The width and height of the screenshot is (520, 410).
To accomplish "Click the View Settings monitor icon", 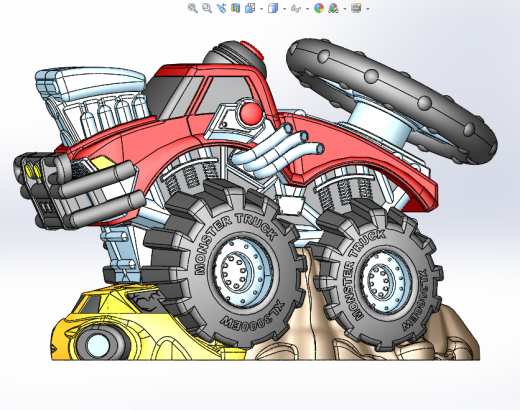I will click(356, 8).
